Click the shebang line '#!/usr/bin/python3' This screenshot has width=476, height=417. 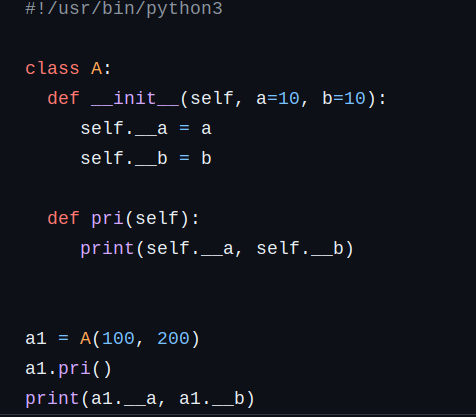[x=124, y=9]
